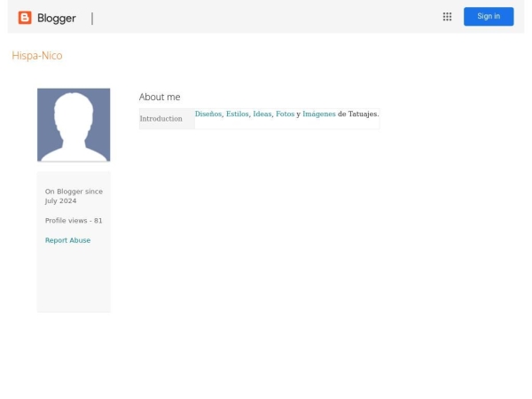This screenshot has width=532, height=399.
Task: Click the 'On Blogger since July 2024' text
Action: point(74,196)
